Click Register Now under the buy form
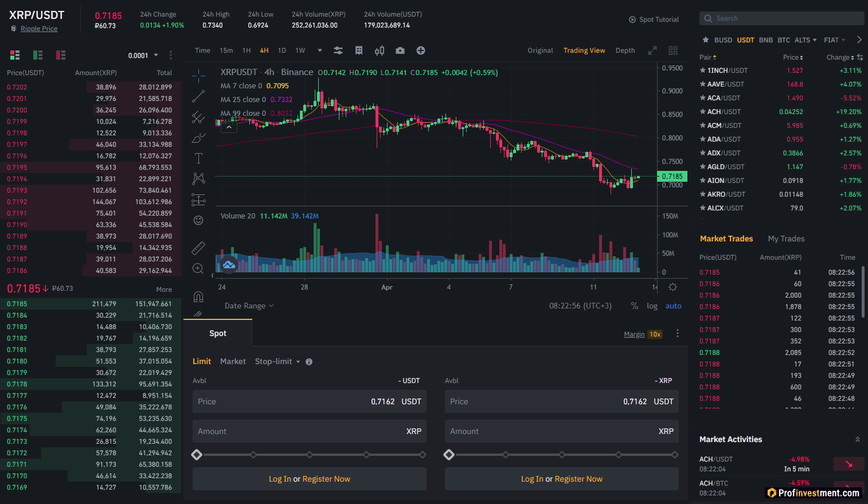Viewport: 868px width, 504px height. tap(326, 479)
